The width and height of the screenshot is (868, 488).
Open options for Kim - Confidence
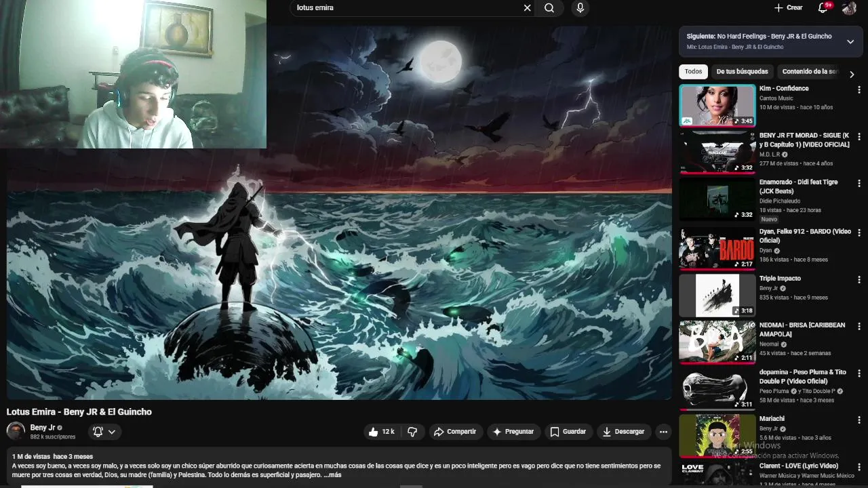tap(859, 89)
